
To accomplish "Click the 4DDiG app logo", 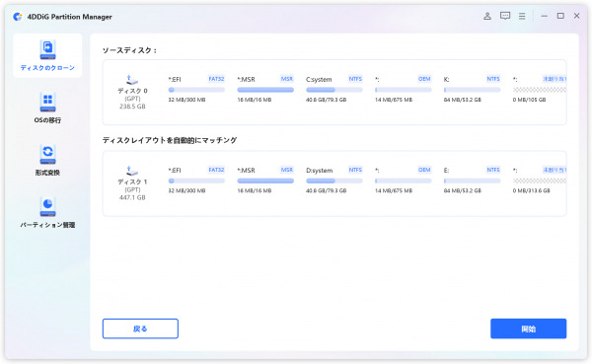I will coord(18,17).
